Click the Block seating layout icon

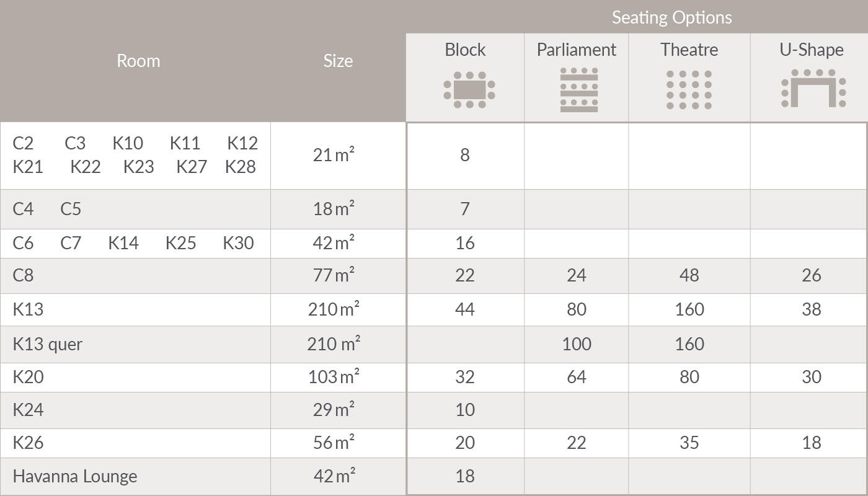pyautogui.click(x=469, y=90)
